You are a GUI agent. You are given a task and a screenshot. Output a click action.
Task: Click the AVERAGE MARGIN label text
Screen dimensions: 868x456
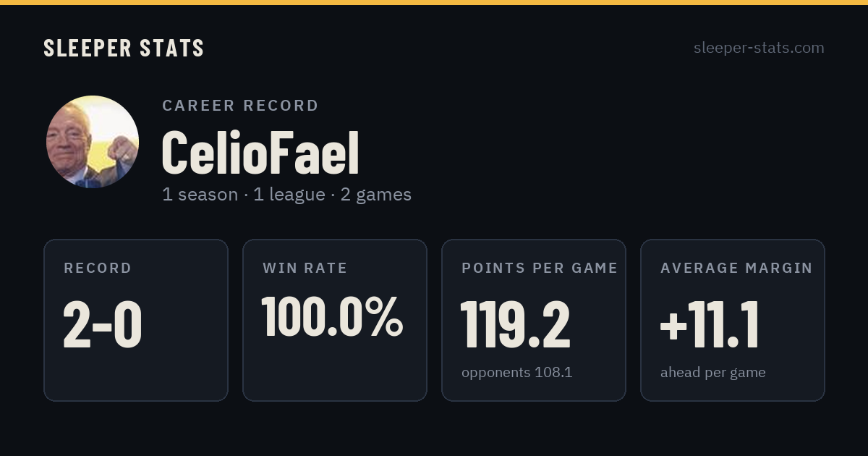(x=736, y=269)
